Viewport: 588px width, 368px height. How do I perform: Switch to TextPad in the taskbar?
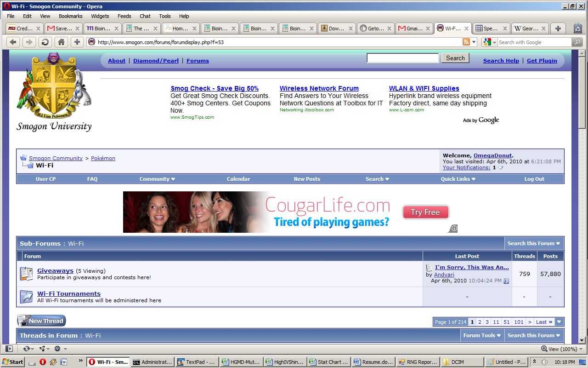[197, 362]
